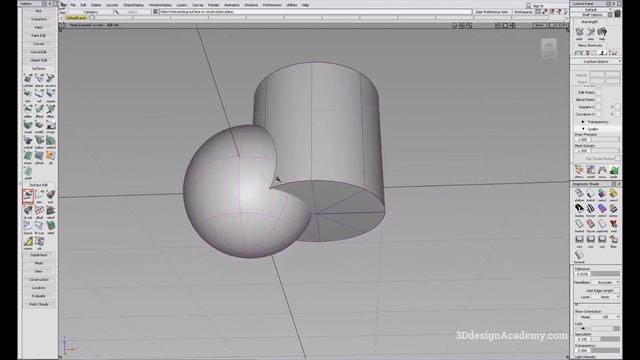This screenshot has width=640, height=360.
Task: Click User Preference Sets button
Action: (x=492, y=12)
